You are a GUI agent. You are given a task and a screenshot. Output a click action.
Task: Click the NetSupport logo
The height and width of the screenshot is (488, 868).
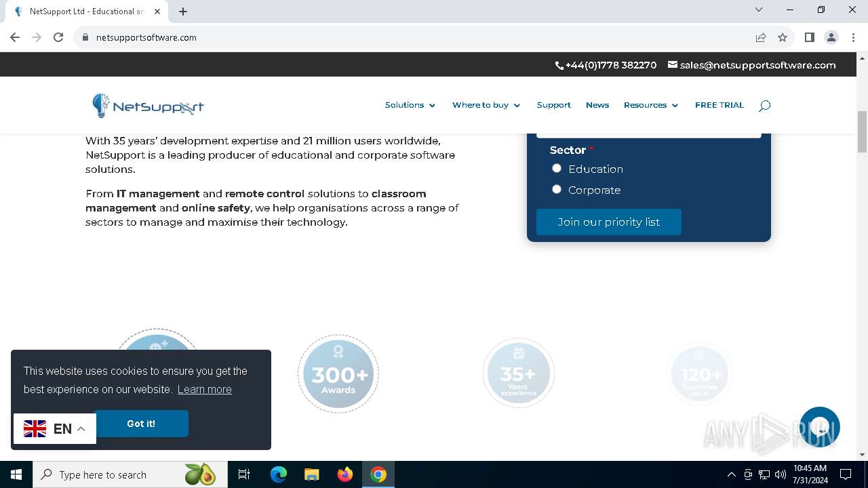[x=148, y=105]
